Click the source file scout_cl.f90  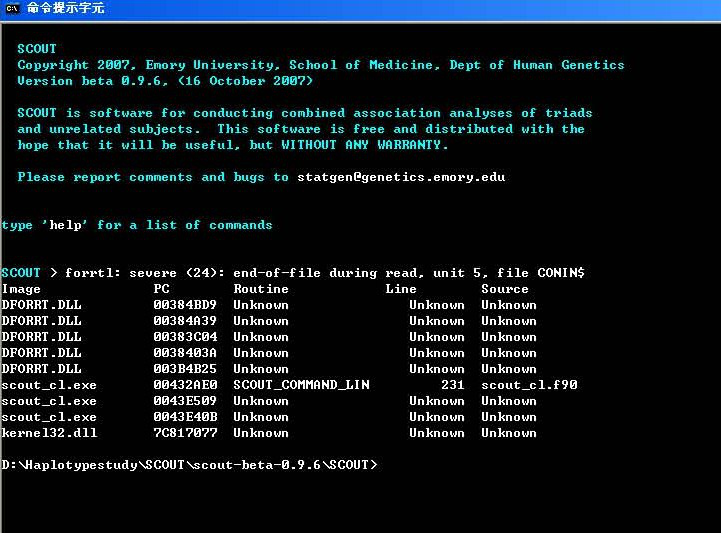tap(529, 385)
